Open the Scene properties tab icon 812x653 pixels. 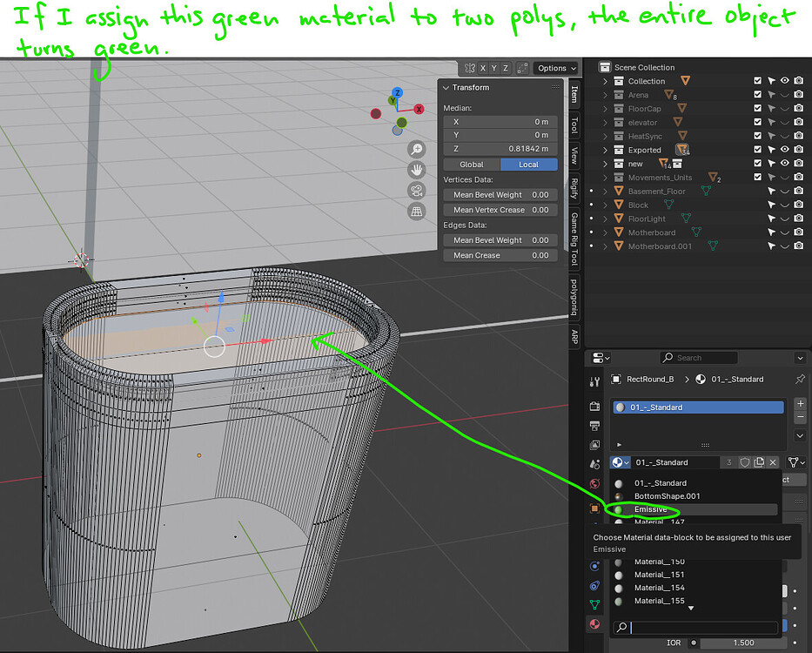click(594, 464)
